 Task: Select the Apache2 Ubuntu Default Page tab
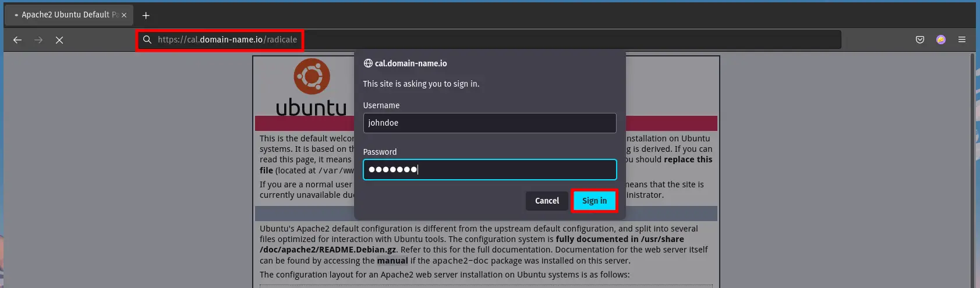[x=69, y=15]
